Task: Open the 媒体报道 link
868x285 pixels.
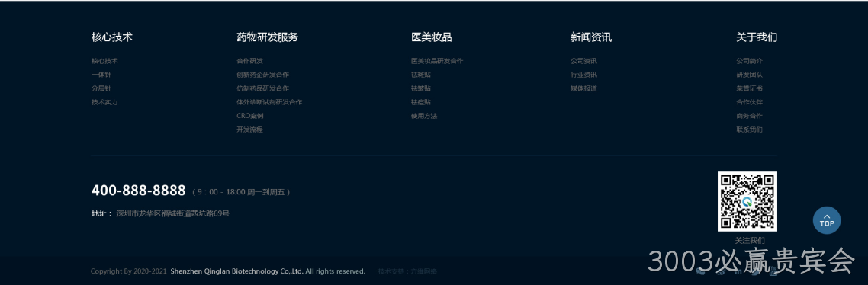Action: click(x=583, y=88)
